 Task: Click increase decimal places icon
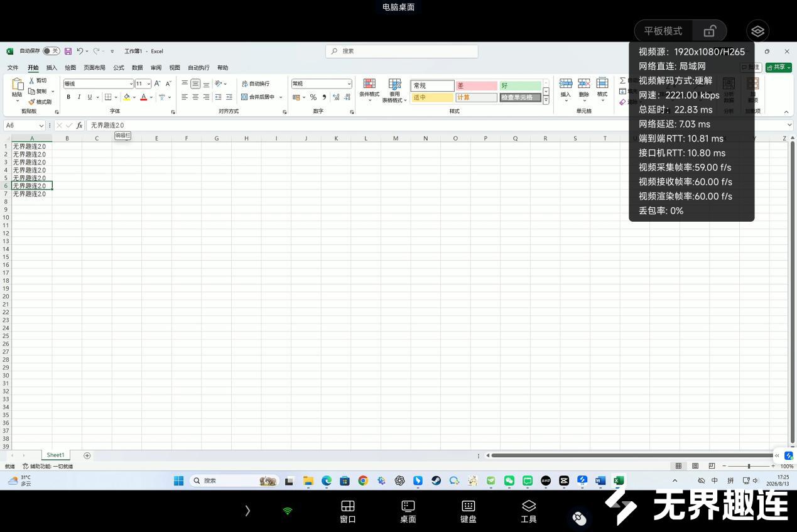(x=336, y=97)
